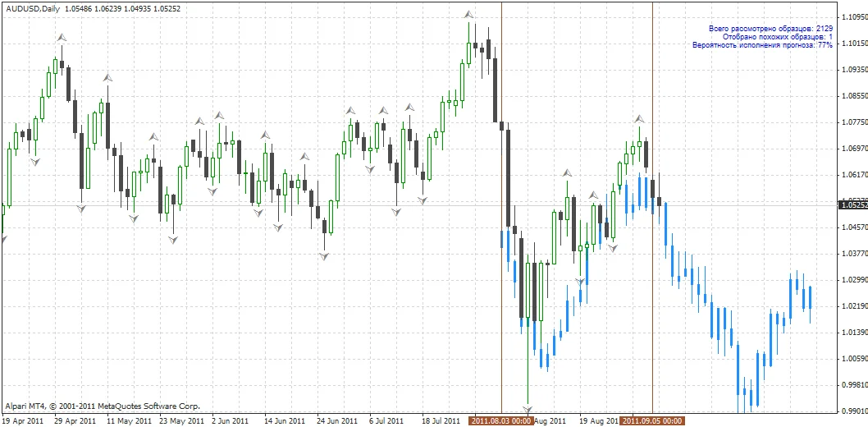Click the 1.01390 price axis label

[854, 333]
